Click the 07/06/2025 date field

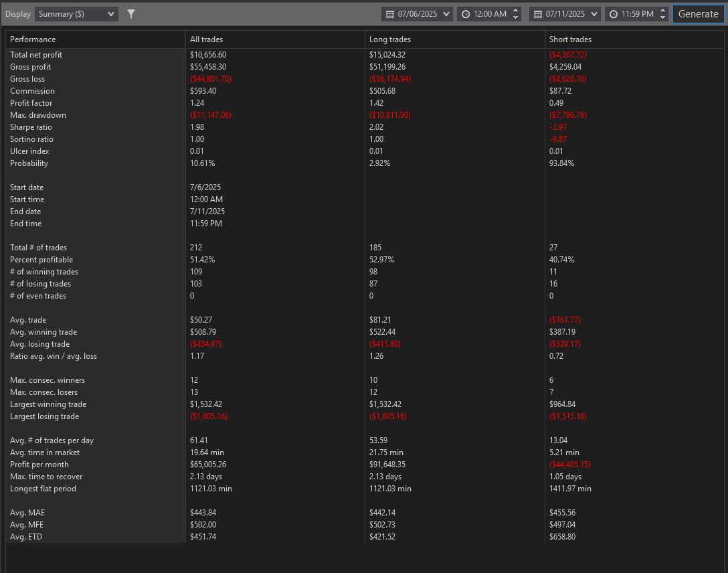(x=417, y=14)
